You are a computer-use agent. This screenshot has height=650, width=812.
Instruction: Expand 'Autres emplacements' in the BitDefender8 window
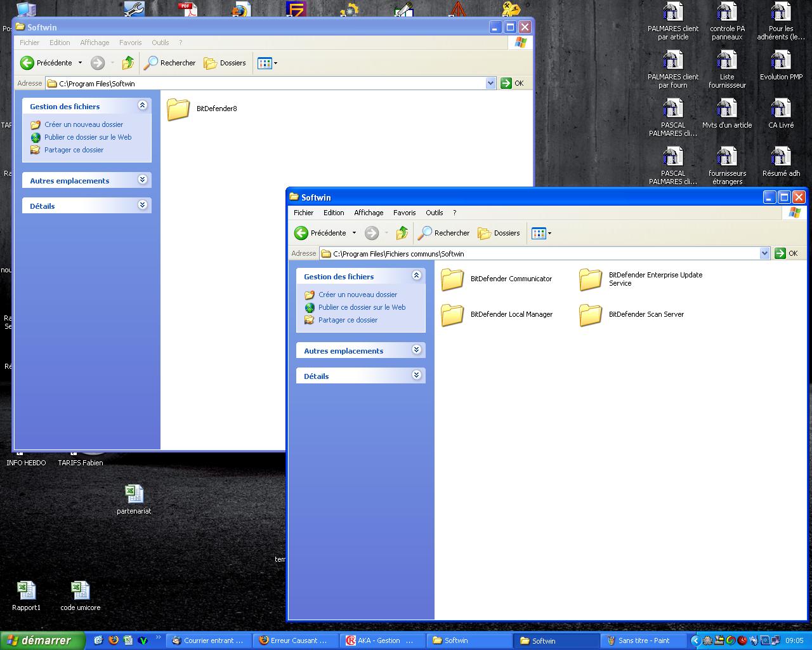coord(142,180)
